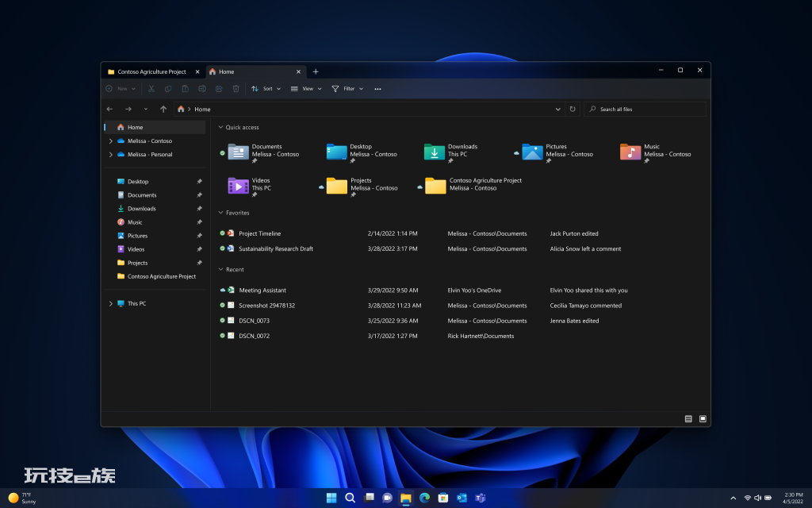Screen dimensions: 812x508
Task: Click the Refresh icon in address bar
Action: point(573,109)
